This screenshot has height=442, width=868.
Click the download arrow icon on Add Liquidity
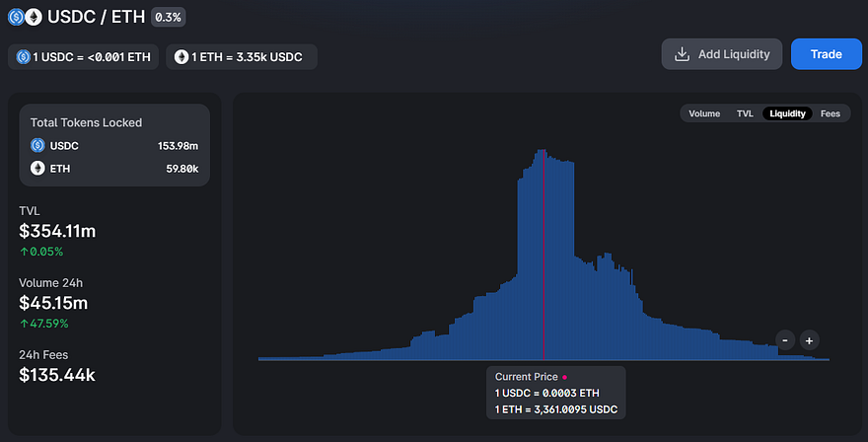coord(682,53)
